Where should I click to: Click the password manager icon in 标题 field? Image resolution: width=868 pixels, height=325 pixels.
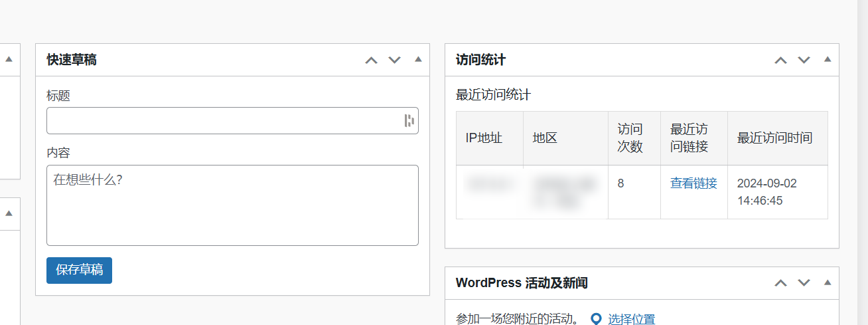[x=409, y=120]
